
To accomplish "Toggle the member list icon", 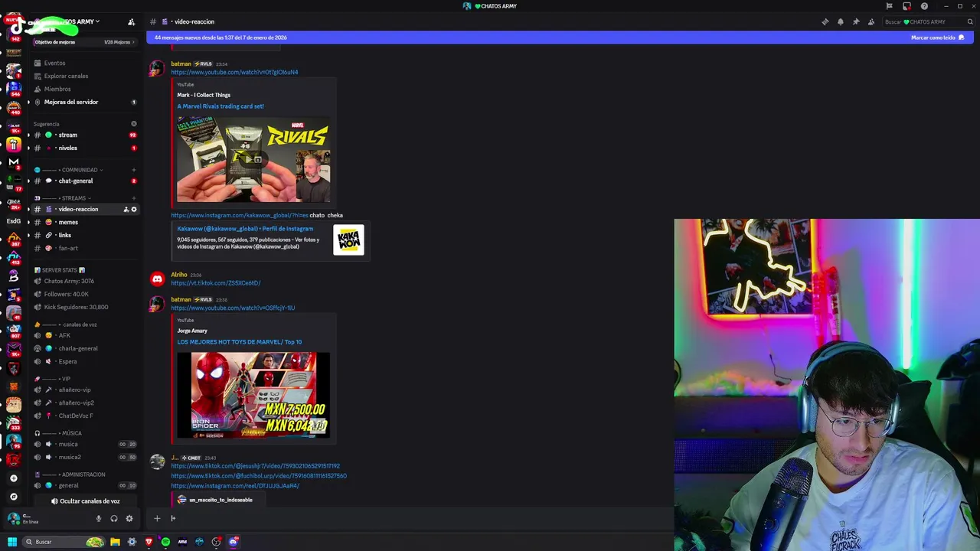I will pyautogui.click(x=871, y=21).
